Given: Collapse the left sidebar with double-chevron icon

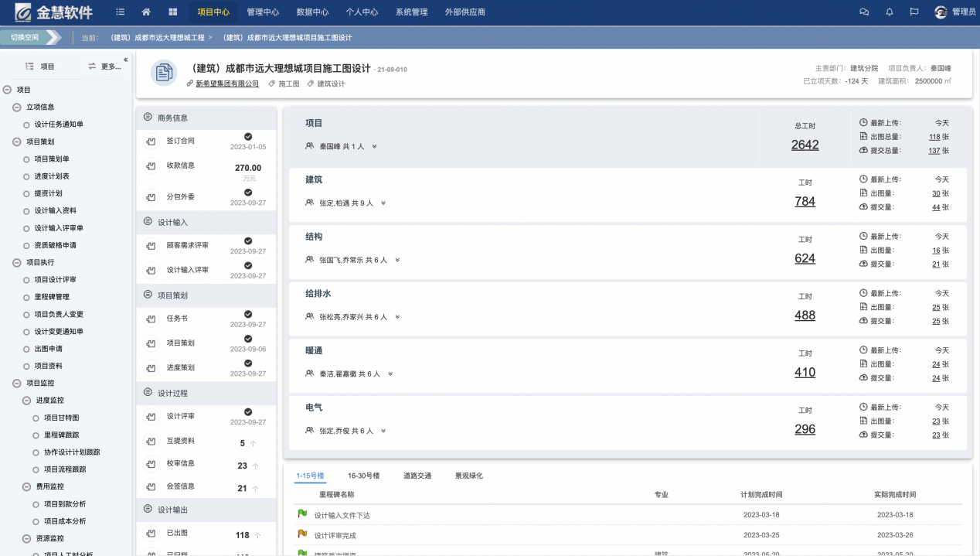Looking at the screenshot, I should point(126,60).
